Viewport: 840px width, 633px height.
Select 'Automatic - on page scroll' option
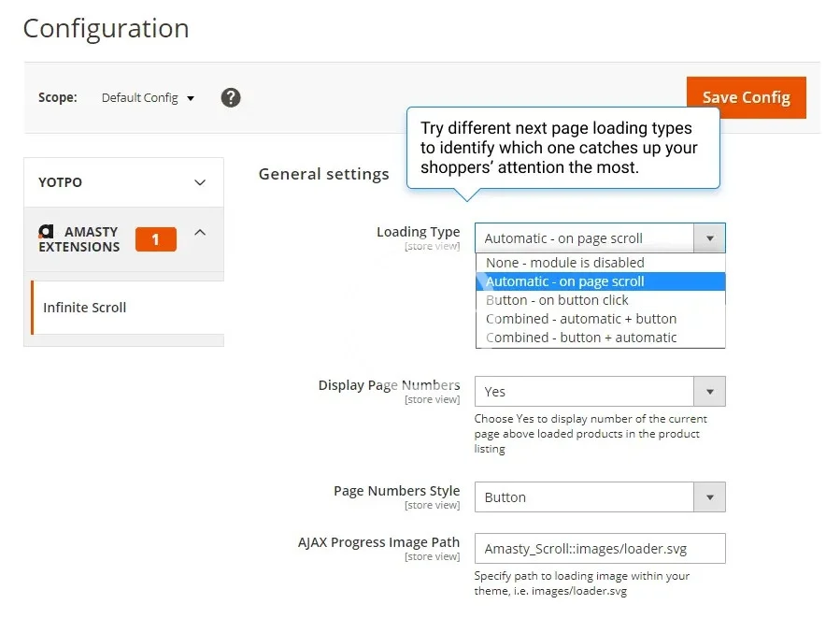point(564,281)
